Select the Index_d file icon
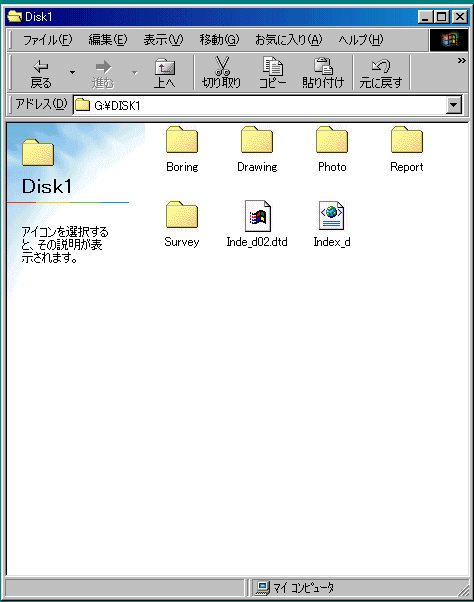The width and height of the screenshot is (474, 602). [332, 215]
